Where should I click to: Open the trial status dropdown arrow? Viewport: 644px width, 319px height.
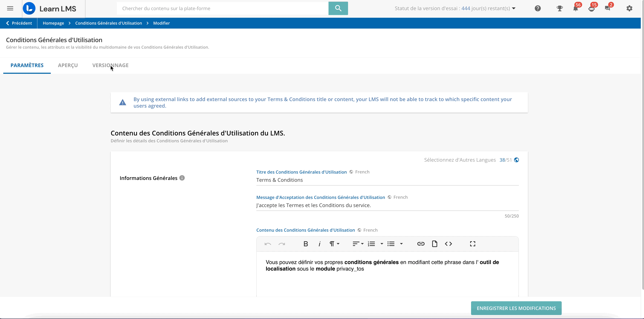point(514,8)
